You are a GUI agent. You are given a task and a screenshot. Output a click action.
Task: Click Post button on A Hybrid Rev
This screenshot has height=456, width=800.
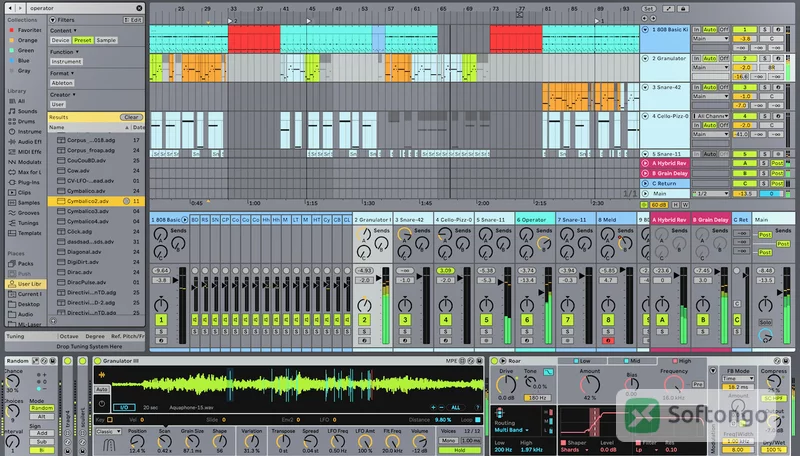point(777,163)
